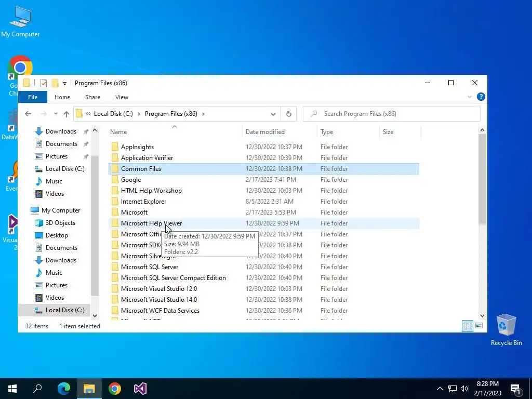The image size is (532, 399).
Task: Click the Properties quick access toolbar icon
Action: [x=44, y=83]
